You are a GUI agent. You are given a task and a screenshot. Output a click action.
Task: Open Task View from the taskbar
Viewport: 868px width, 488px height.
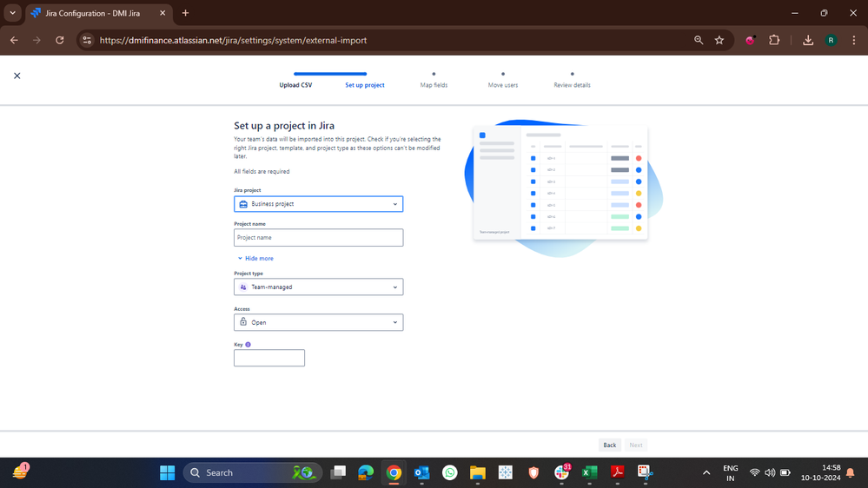338,472
